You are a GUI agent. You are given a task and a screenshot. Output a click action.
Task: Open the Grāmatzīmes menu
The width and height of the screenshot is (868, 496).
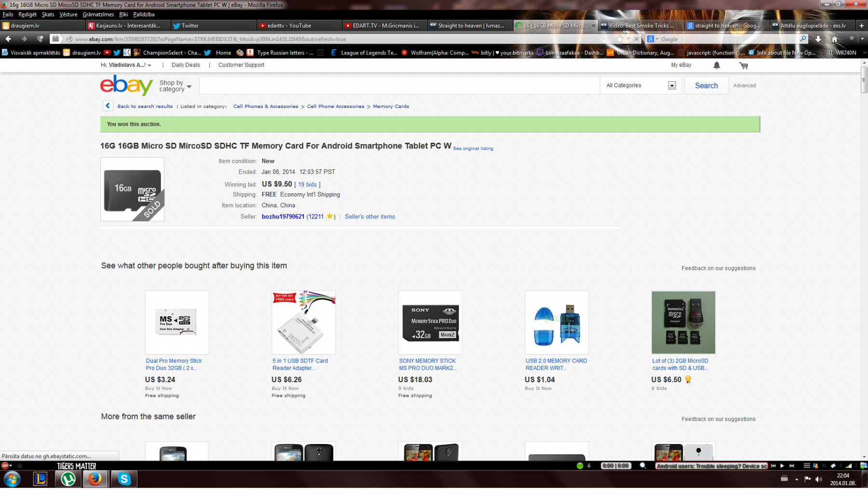98,14
